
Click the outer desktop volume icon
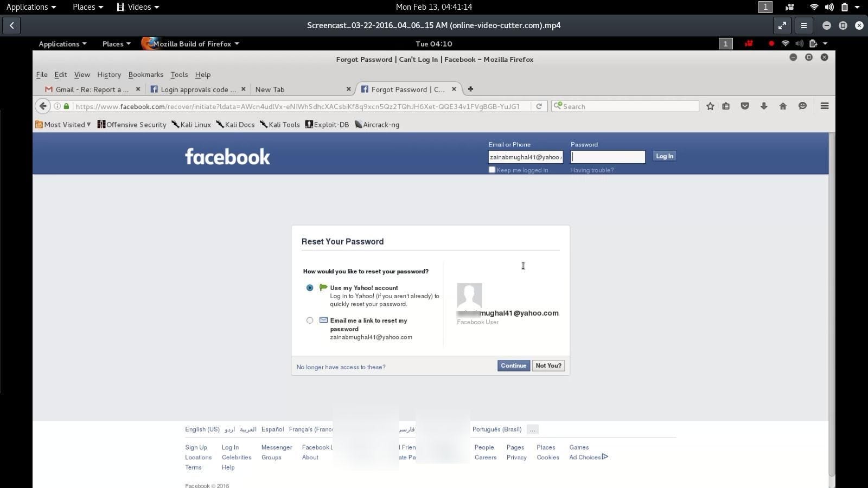(829, 7)
